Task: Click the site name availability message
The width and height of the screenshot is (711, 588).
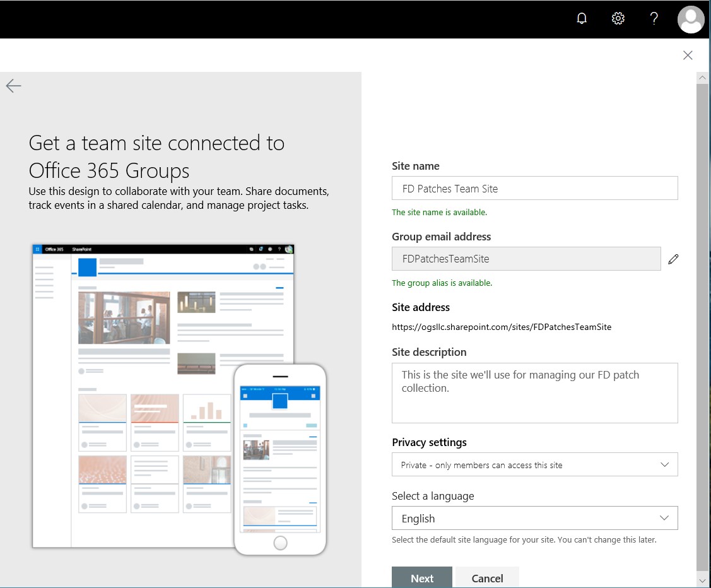Action: tap(440, 212)
